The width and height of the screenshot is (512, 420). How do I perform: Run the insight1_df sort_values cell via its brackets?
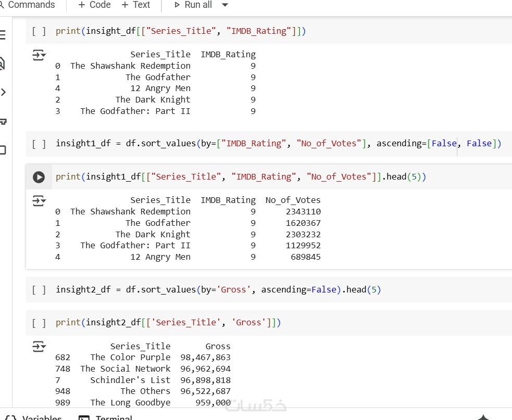[x=39, y=144]
